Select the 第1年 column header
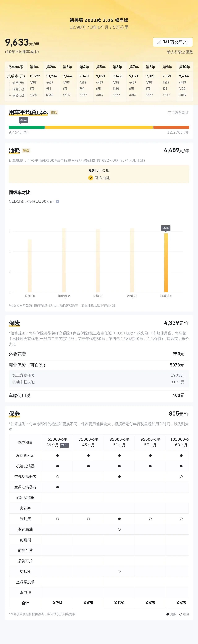 pyautogui.click(x=34, y=67)
